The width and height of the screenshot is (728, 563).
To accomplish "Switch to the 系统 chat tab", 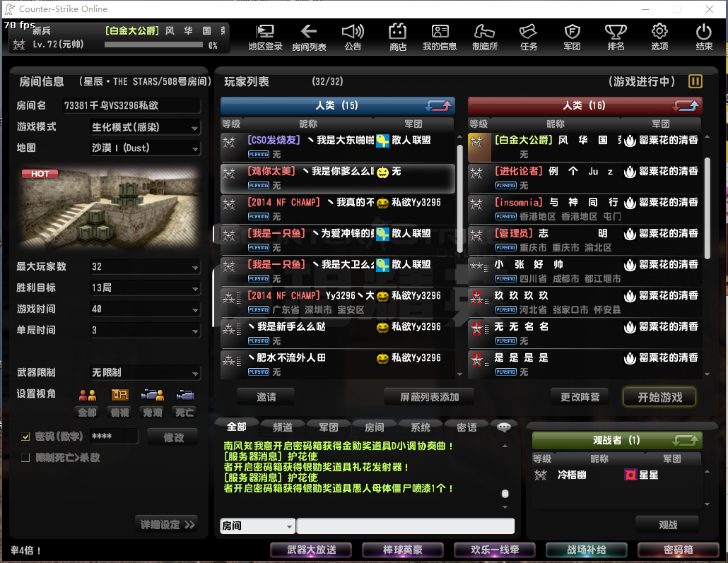I will click(x=420, y=427).
